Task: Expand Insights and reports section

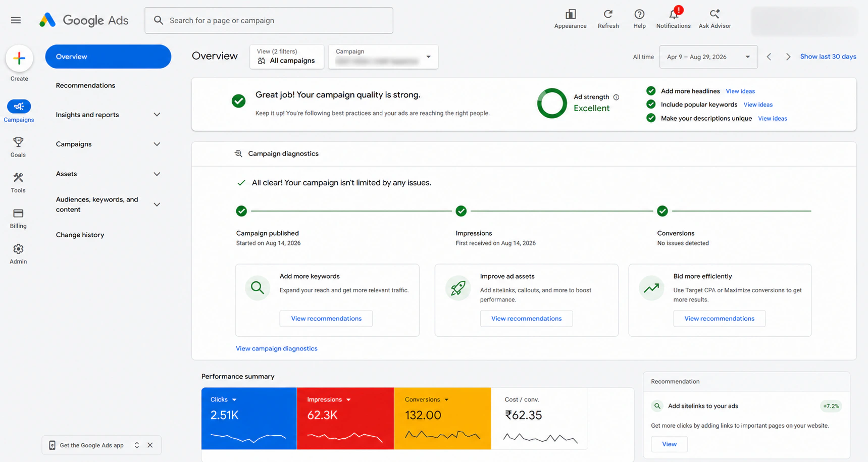Action: tap(157, 115)
